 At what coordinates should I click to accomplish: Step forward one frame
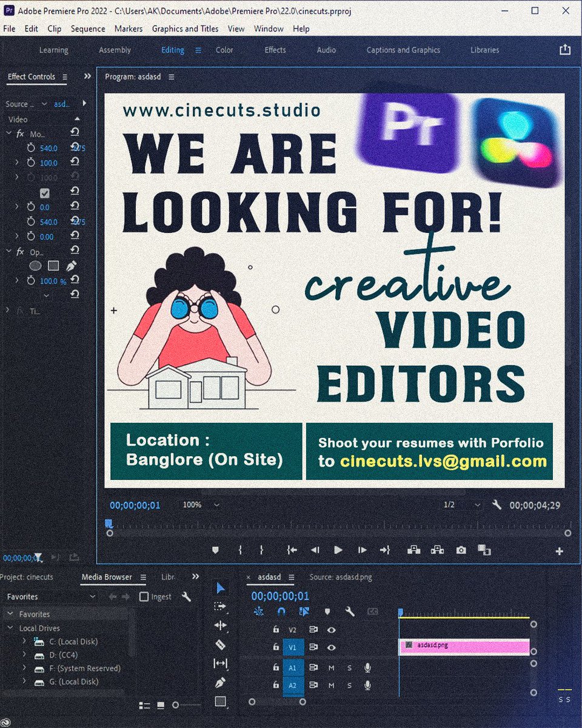(x=362, y=550)
